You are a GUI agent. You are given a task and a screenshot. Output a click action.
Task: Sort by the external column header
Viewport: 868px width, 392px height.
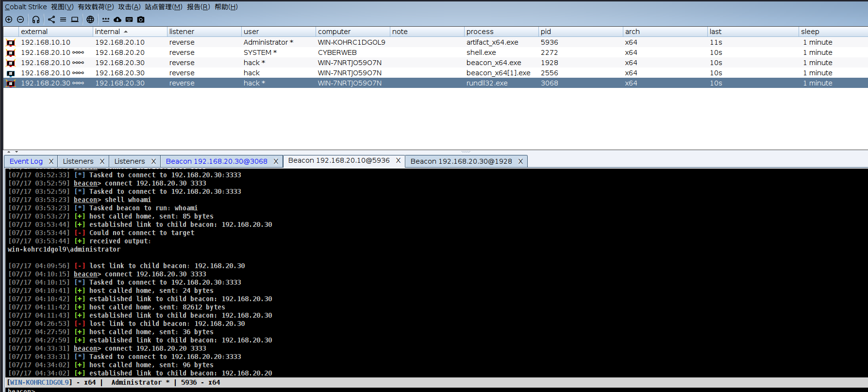(x=55, y=32)
